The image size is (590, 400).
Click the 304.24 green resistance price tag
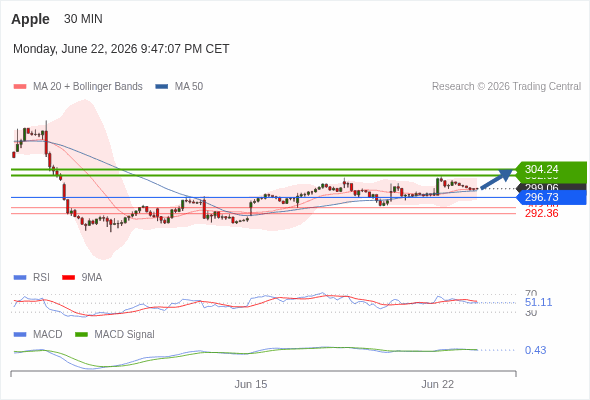pos(551,169)
